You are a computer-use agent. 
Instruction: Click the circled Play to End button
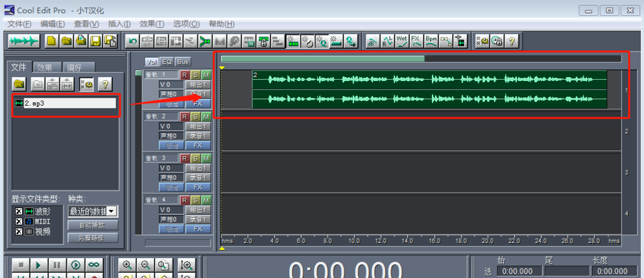click(76, 265)
